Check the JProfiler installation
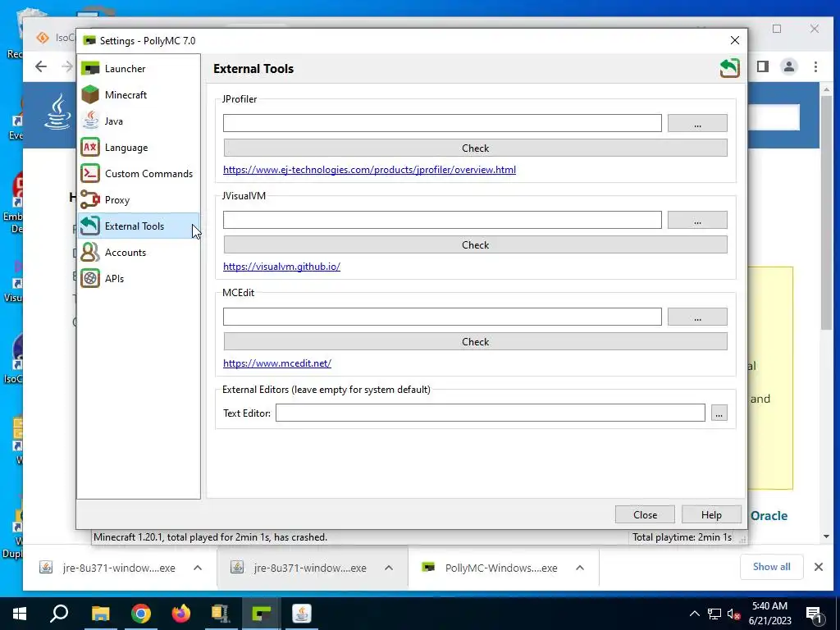 click(475, 148)
